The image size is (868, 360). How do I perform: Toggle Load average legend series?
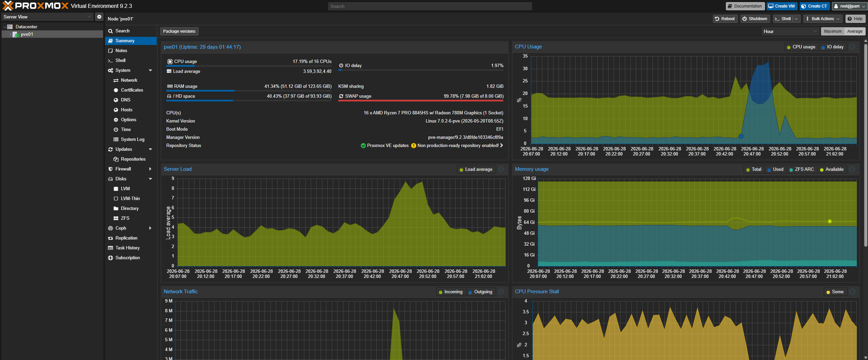point(476,169)
